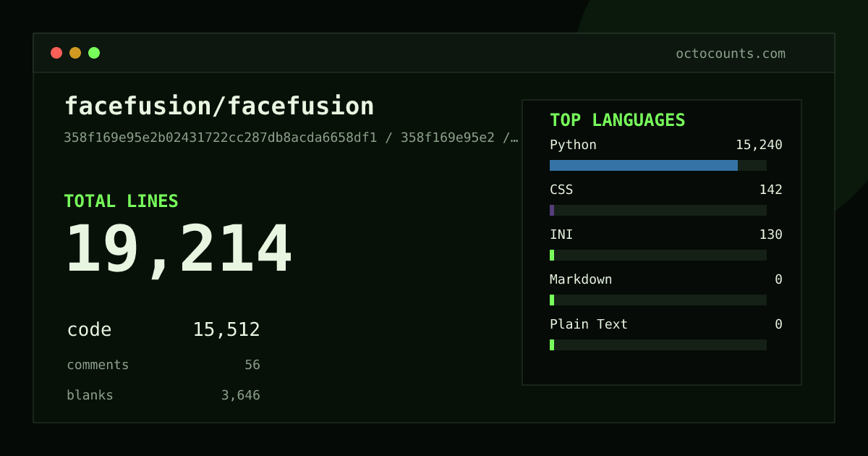Select the Markdown count of 0
The width and height of the screenshot is (868, 456).
tap(778, 279)
